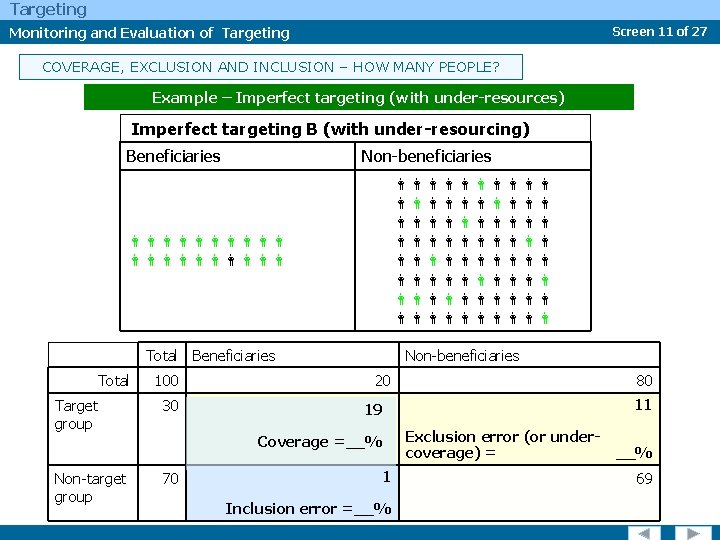Click the 'Non-target group' row label
The height and width of the screenshot is (540, 720).
click(x=90, y=488)
